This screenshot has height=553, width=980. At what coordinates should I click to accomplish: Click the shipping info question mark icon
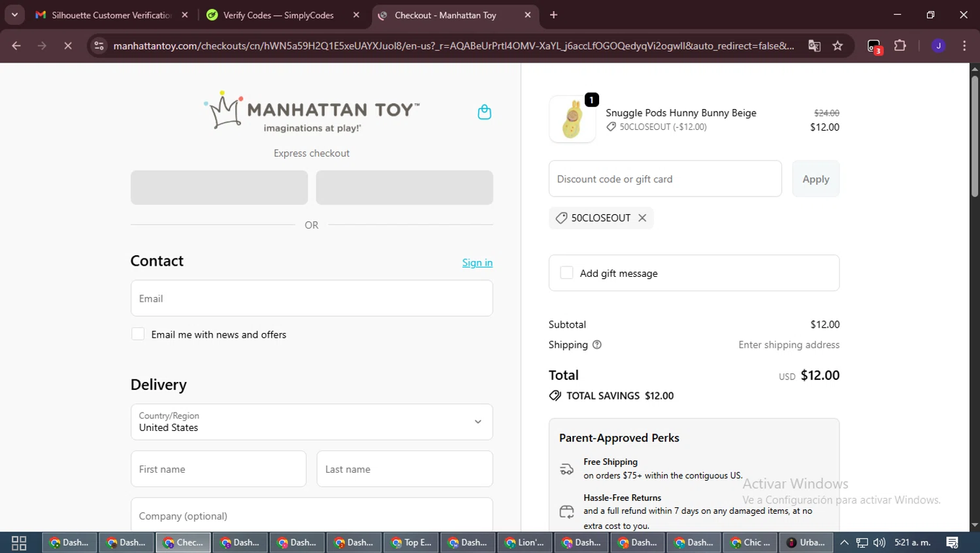pyautogui.click(x=596, y=345)
